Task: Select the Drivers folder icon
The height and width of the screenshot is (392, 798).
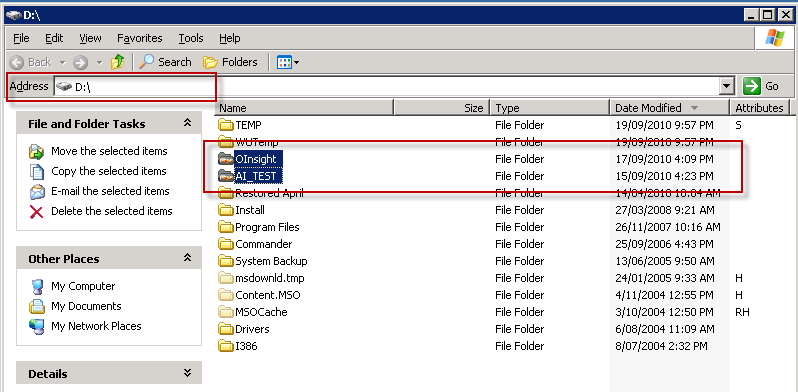Action: click(225, 329)
